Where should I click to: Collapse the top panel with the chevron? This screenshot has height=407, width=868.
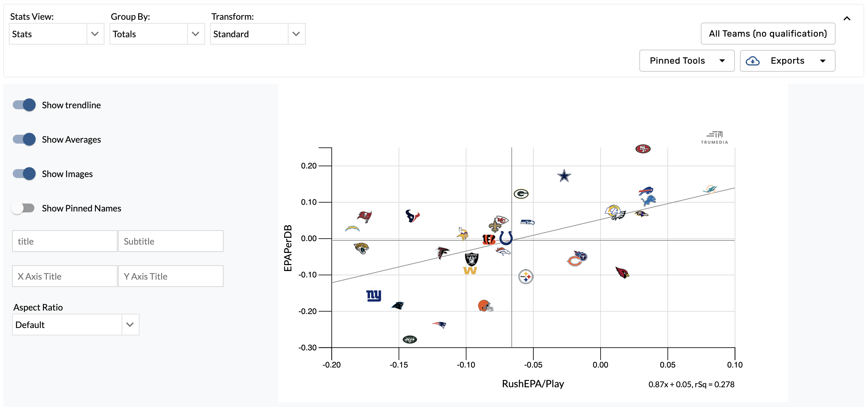tap(847, 18)
